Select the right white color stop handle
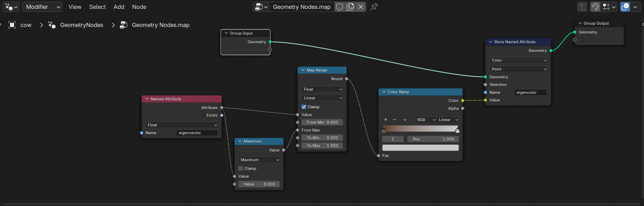This screenshot has height=206, width=644. point(458,131)
